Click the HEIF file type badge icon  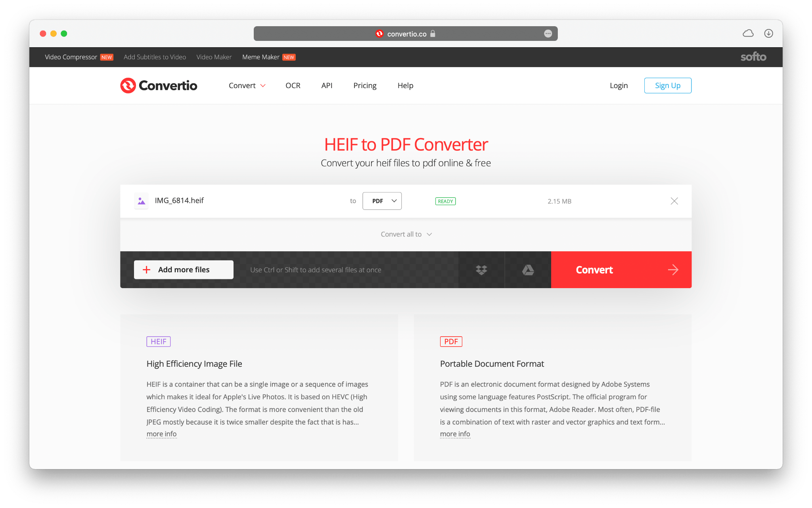[158, 341]
